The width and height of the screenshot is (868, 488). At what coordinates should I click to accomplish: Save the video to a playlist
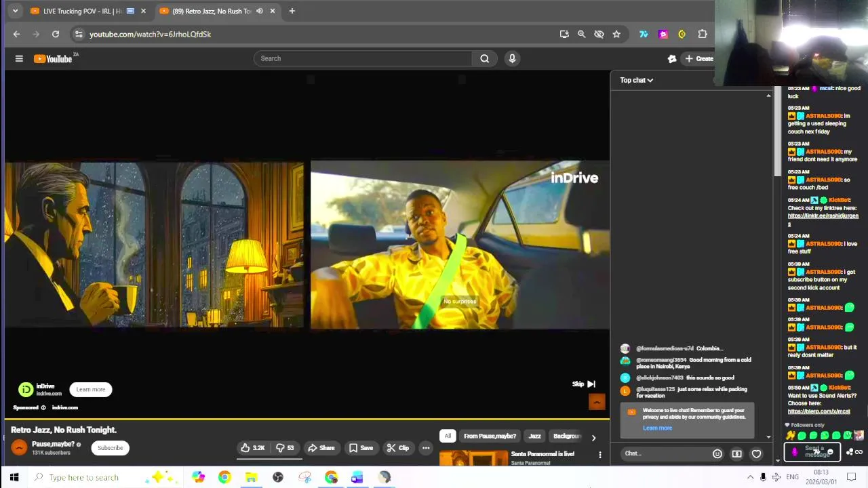pyautogui.click(x=361, y=448)
